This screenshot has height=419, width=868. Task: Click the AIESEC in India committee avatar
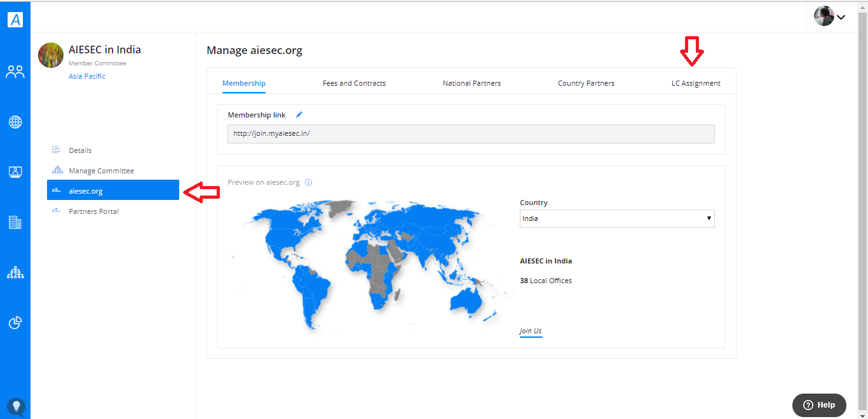pyautogui.click(x=51, y=55)
